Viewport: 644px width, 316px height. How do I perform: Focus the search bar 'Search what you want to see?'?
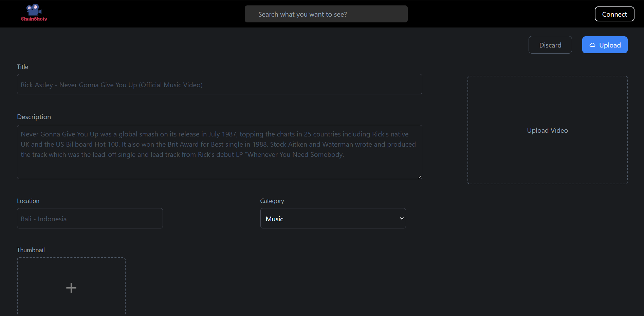[326, 14]
